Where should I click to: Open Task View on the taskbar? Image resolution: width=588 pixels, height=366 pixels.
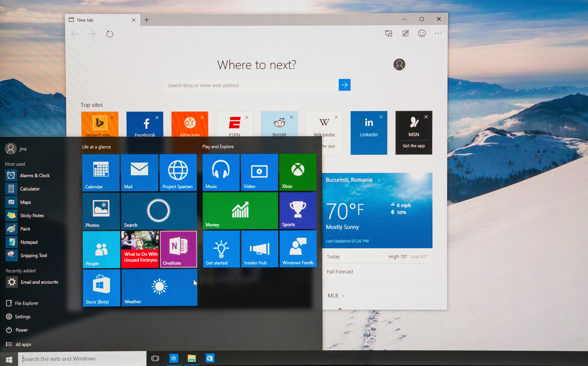(x=155, y=359)
